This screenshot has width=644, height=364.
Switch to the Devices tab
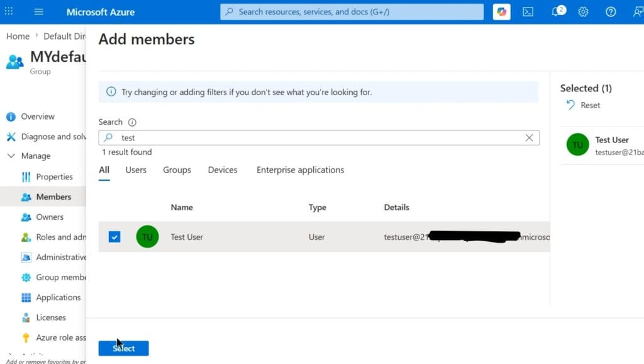223,170
